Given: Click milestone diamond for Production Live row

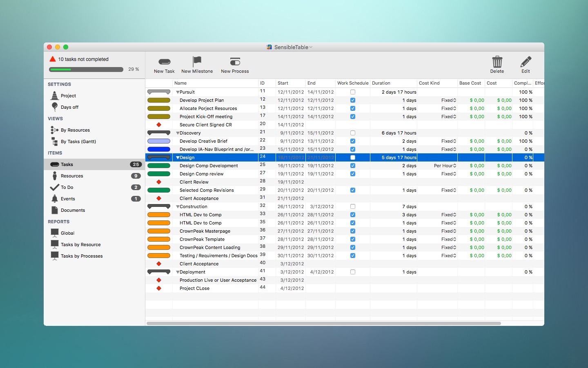Looking at the screenshot, I should (159, 280).
